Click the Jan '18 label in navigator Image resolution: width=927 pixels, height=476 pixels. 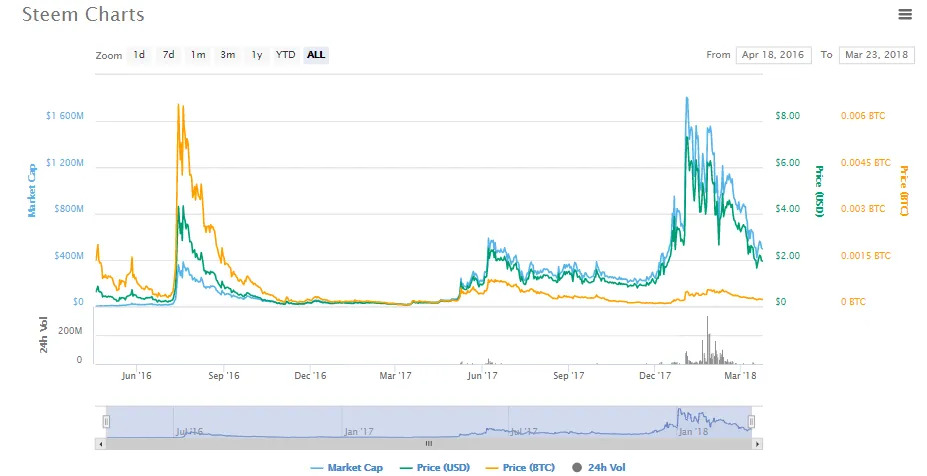click(693, 432)
